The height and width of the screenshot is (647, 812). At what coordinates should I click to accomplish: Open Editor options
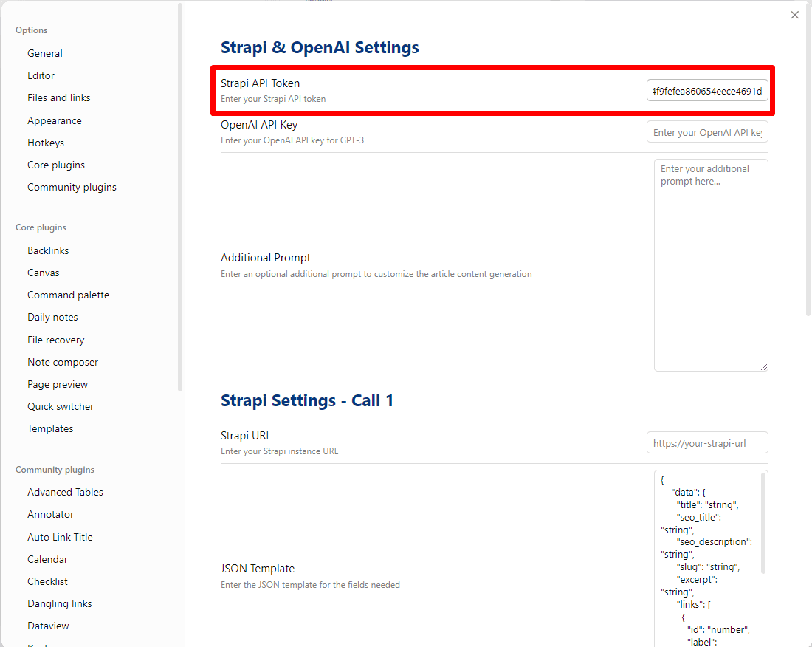[41, 75]
